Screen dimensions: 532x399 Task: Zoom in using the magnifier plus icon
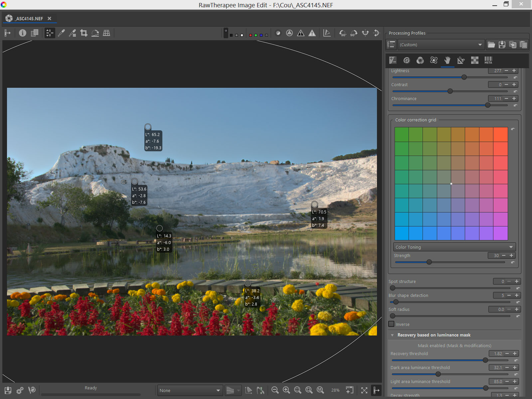click(x=286, y=390)
